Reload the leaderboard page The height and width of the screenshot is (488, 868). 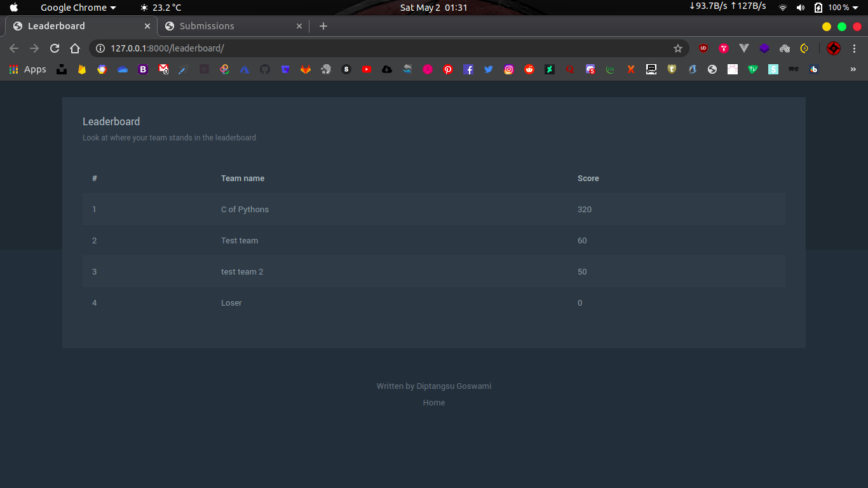(55, 48)
